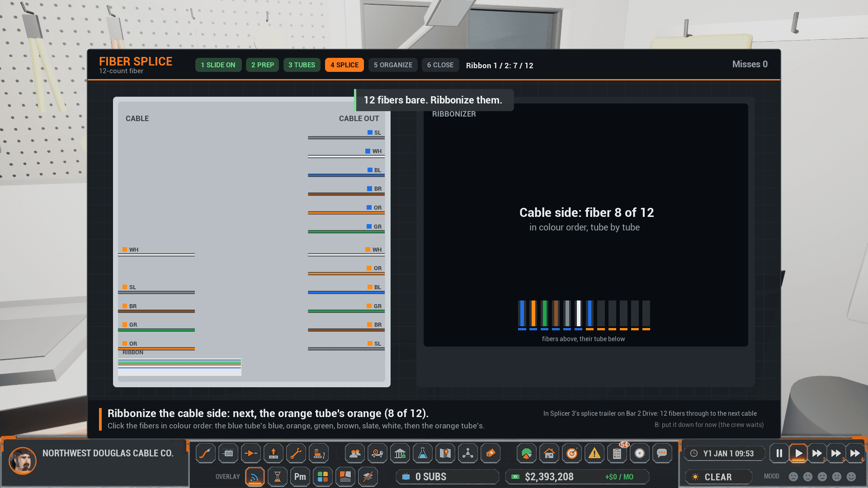This screenshot has width=868, height=488.
Task: Open the pie chart statistics icon
Action: [527, 453]
